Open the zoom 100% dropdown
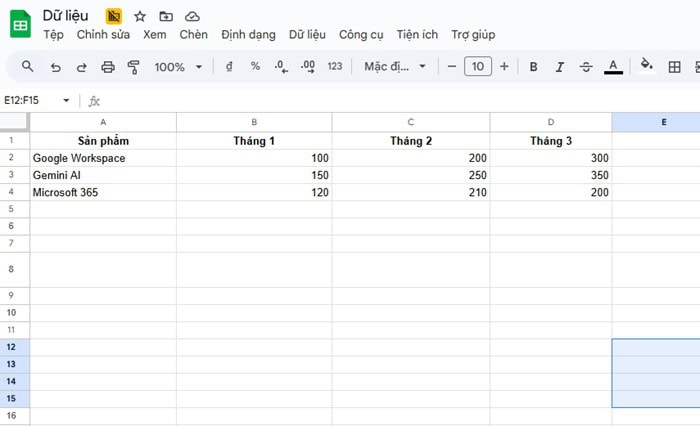This screenshot has height=426, width=700. pos(178,67)
